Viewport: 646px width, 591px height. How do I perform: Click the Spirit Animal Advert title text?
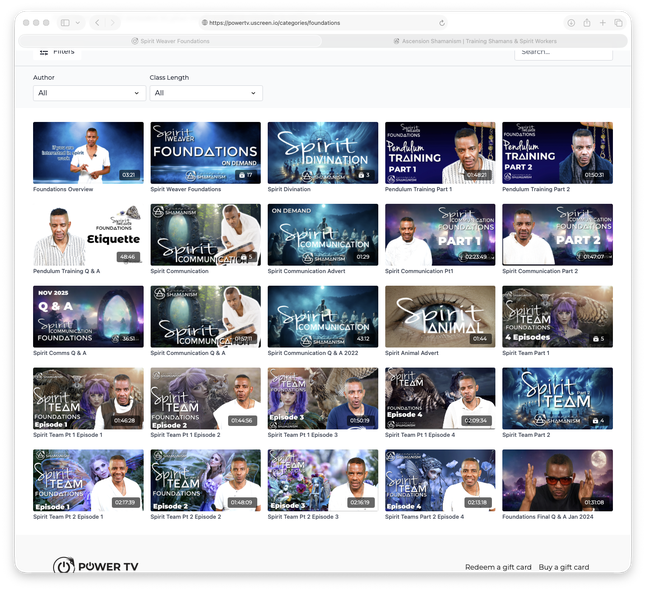click(x=412, y=353)
